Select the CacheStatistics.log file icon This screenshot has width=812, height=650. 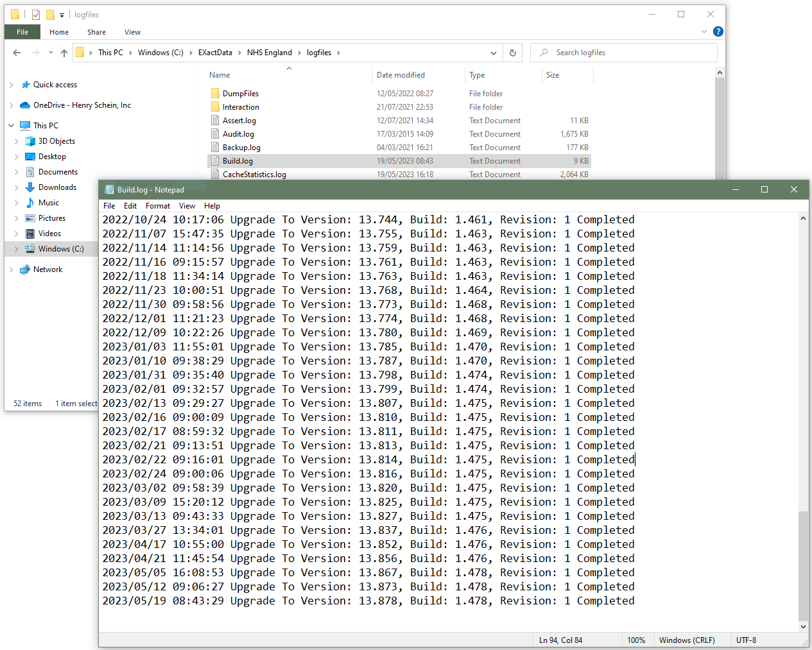[215, 175]
